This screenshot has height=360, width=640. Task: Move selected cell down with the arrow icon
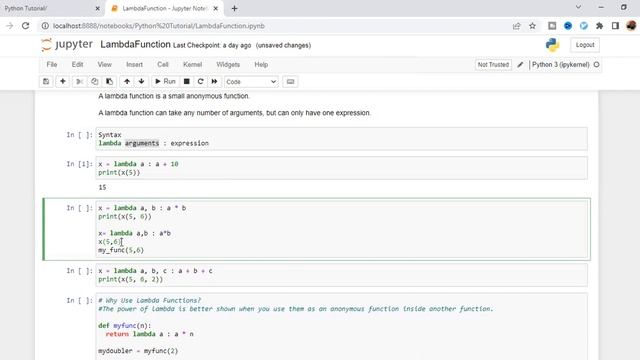tap(142, 82)
